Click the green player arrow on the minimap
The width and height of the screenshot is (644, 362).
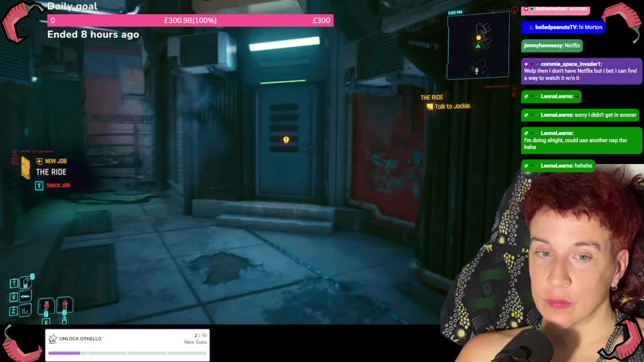[x=478, y=46]
